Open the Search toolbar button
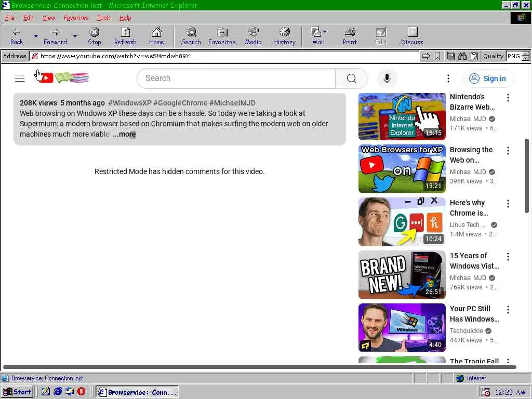 (191, 36)
